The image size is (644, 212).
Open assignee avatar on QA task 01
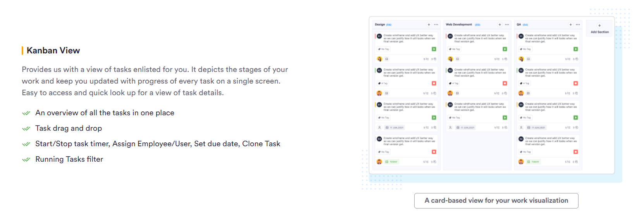tap(521, 59)
